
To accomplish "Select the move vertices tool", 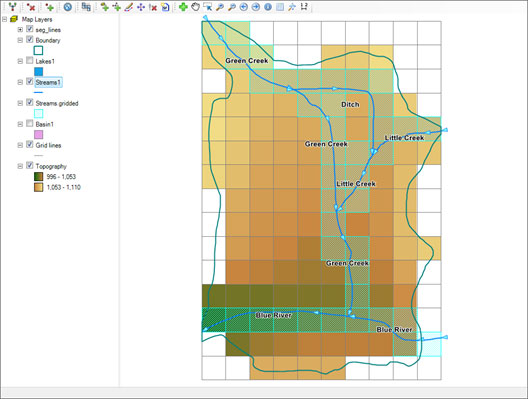I will (141, 7).
